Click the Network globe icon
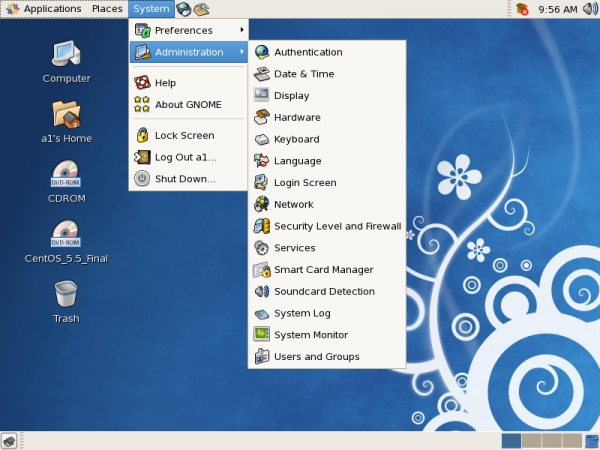 pyautogui.click(x=262, y=204)
